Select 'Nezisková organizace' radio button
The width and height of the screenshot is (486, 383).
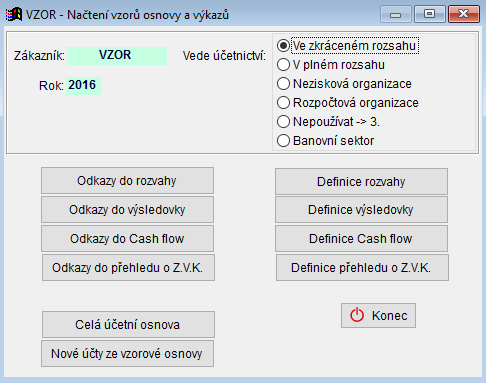pos(344,84)
